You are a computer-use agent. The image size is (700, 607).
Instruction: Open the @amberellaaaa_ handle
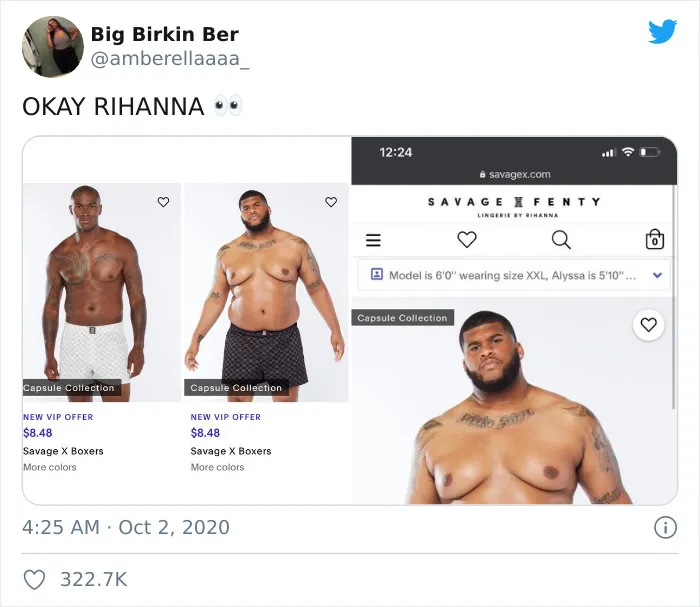click(x=170, y=58)
